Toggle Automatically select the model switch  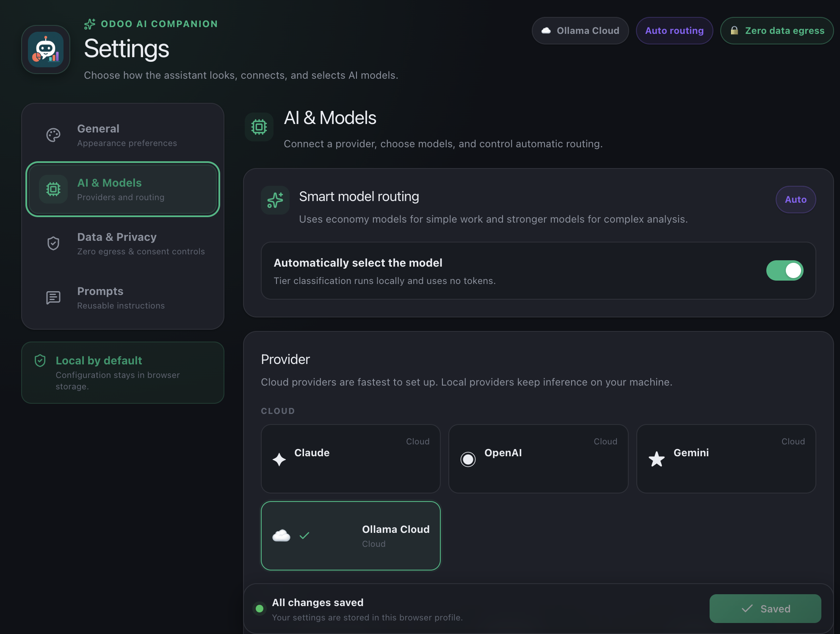[x=785, y=270]
